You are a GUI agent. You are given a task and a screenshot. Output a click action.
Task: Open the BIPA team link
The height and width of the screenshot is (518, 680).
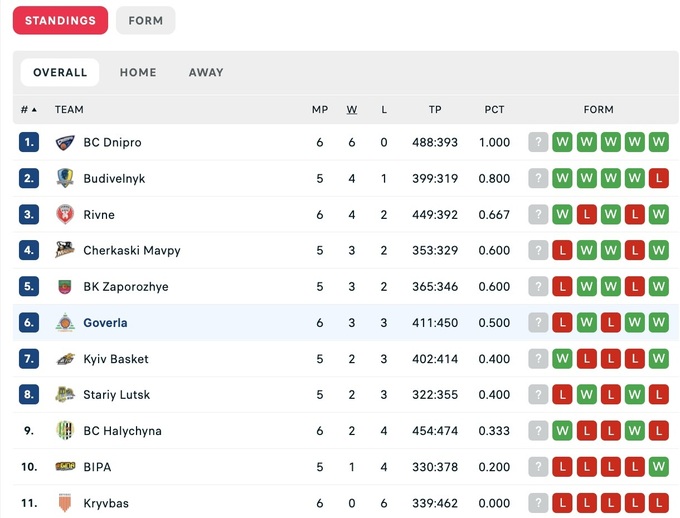tap(98, 467)
